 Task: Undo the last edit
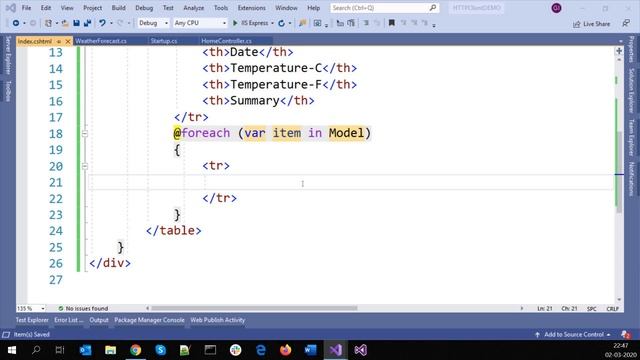click(102, 23)
